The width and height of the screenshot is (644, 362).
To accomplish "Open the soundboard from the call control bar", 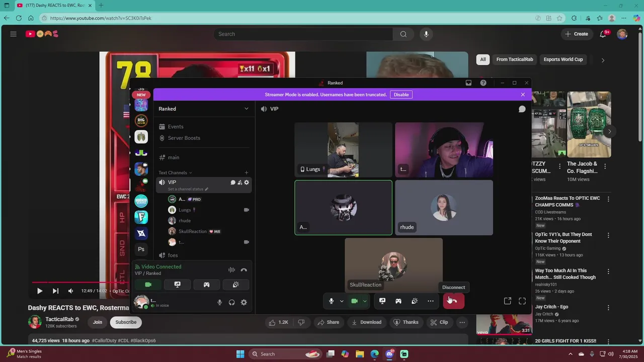I will coord(415,301).
